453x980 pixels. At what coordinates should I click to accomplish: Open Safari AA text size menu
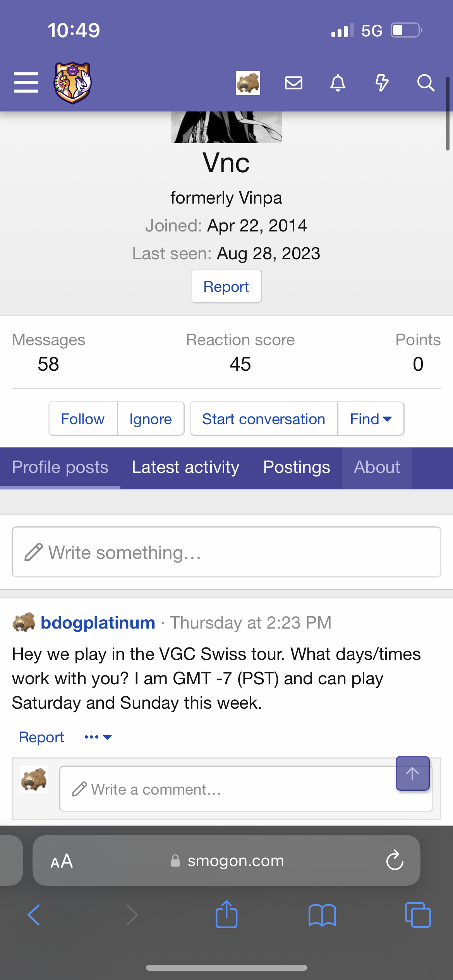(x=62, y=861)
